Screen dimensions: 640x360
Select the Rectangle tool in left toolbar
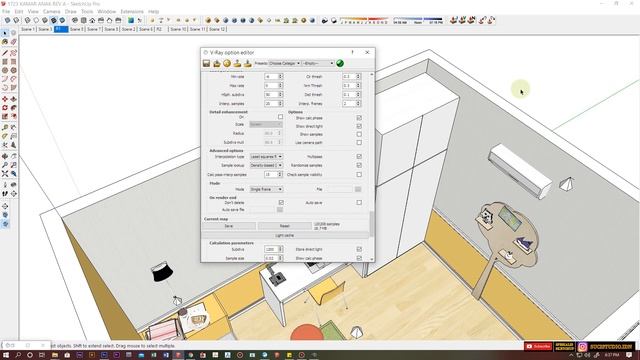coord(5,62)
